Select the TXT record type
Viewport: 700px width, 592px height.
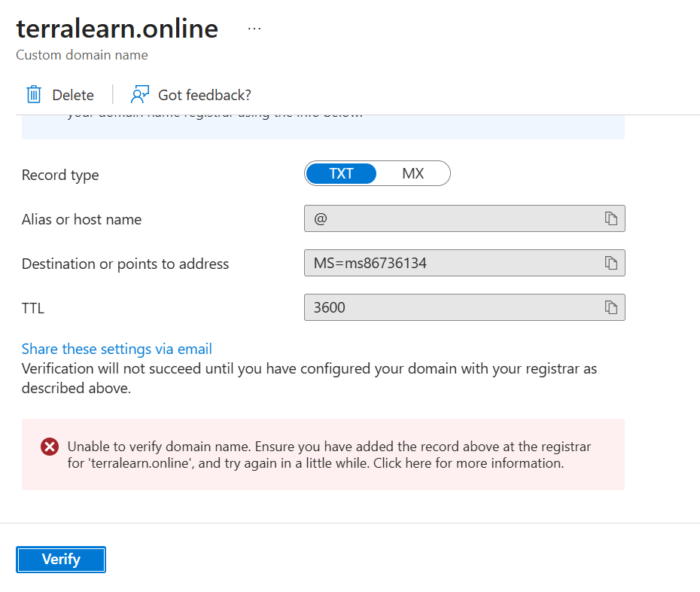coord(340,173)
